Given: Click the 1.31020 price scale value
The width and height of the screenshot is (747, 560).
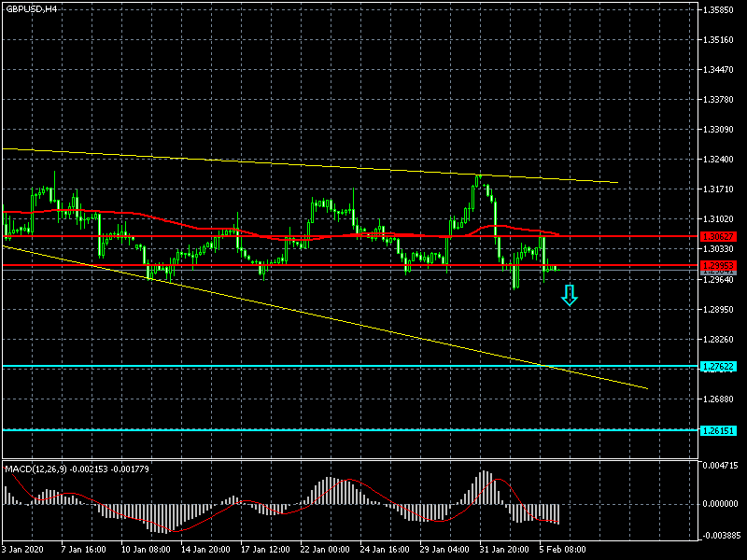Looking at the screenshot, I should click(718, 219).
